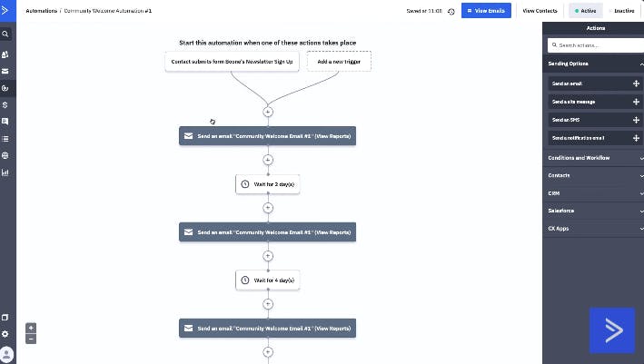Screen dimensions: 644x364
Task: Click the View Contacts button
Action: (x=540, y=11)
